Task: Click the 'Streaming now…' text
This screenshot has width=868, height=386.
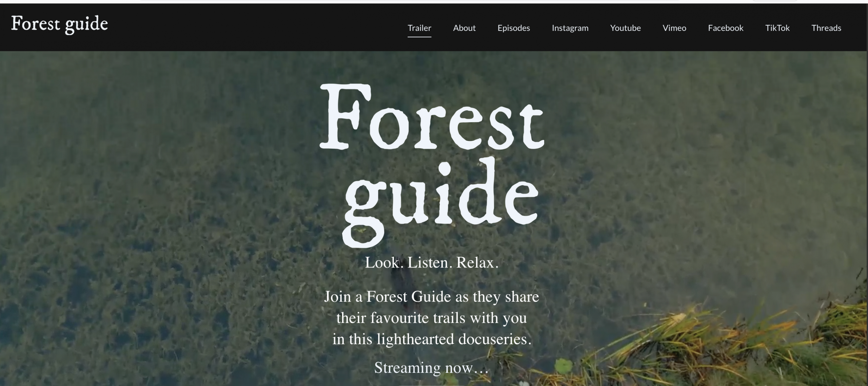Action: click(431, 368)
